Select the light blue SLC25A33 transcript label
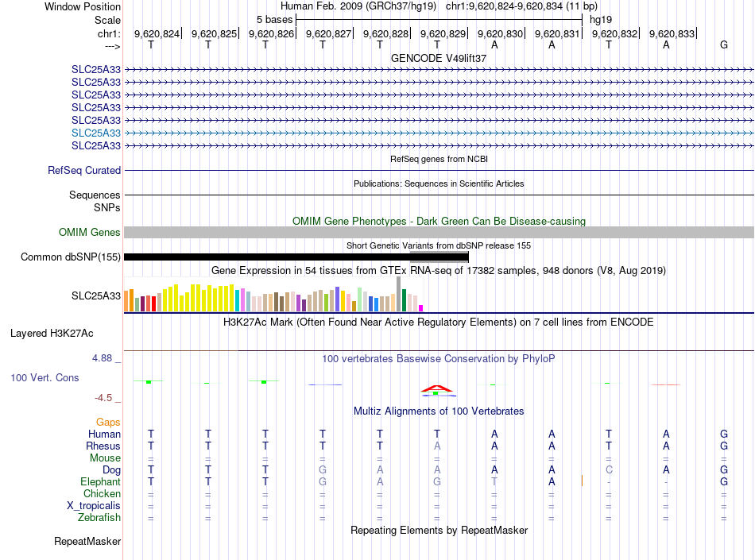 tap(96, 133)
